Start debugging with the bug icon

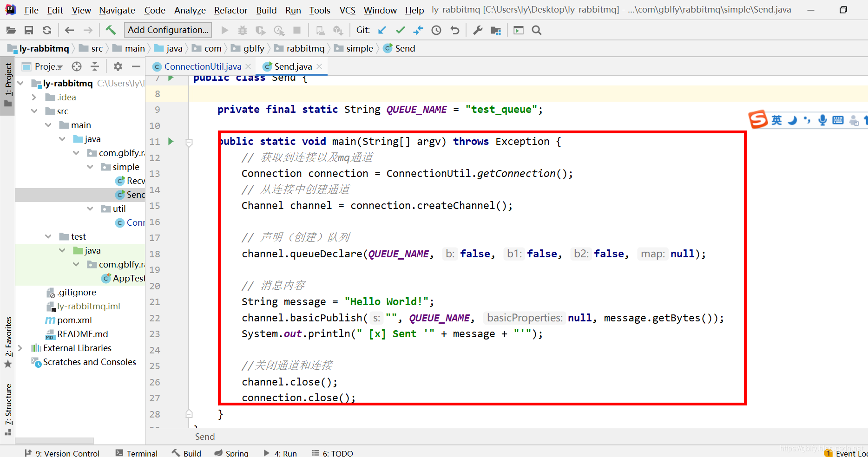point(243,30)
